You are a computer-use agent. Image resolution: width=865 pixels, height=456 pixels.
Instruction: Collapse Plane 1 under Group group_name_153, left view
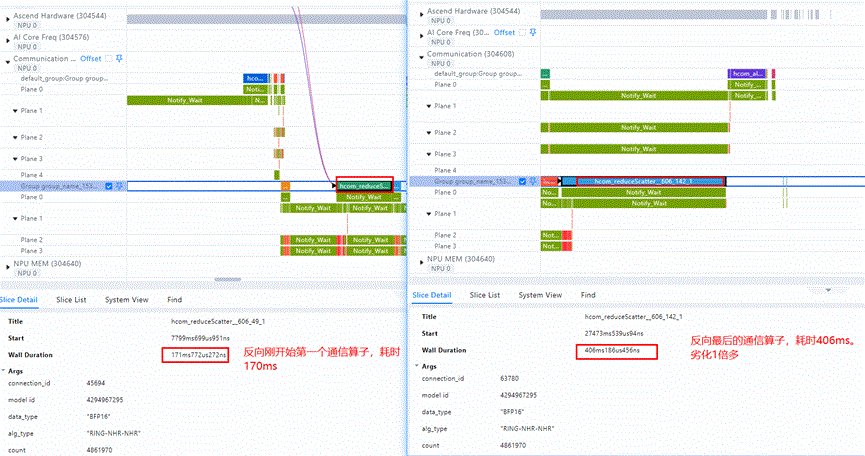[15, 218]
